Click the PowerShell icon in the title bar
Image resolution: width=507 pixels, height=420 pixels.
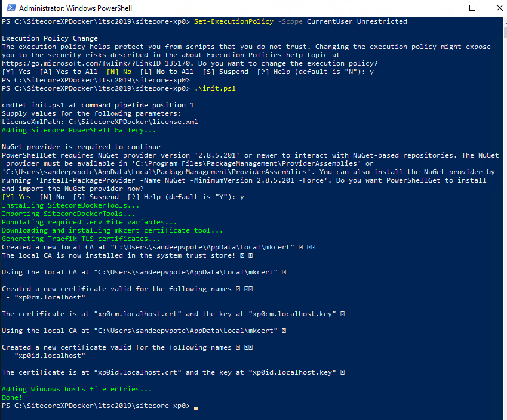[x=11, y=8]
